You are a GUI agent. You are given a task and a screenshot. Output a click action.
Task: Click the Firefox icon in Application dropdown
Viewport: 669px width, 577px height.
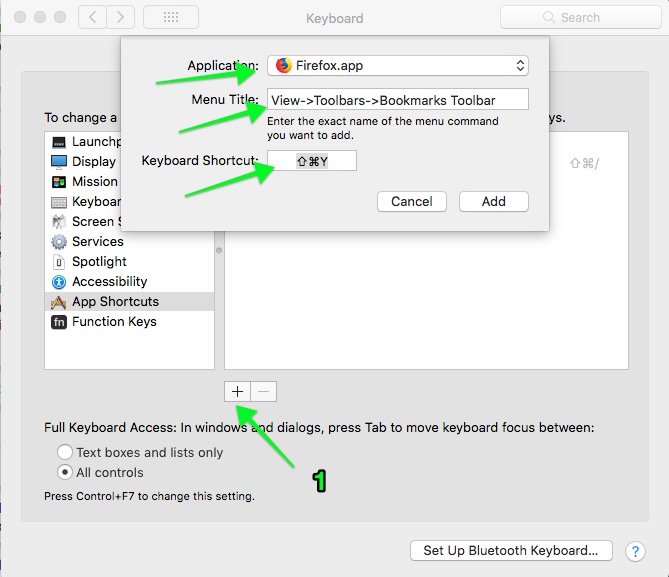(x=283, y=65)
